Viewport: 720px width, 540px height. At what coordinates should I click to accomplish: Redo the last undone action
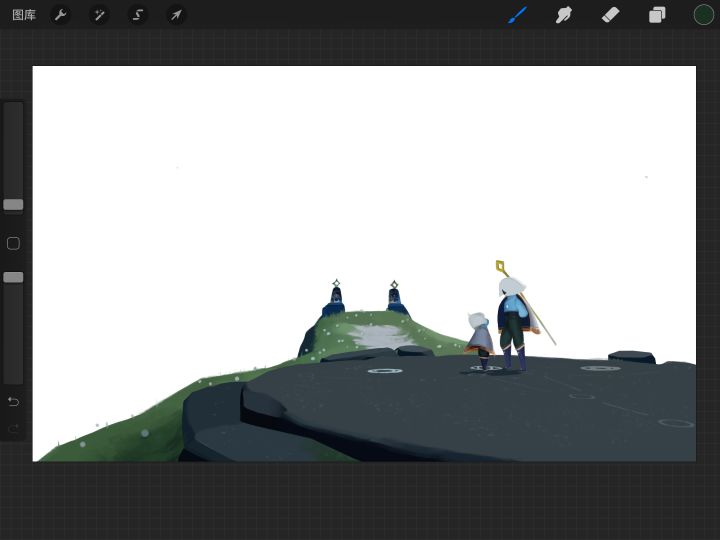click(x=13, y=428)
